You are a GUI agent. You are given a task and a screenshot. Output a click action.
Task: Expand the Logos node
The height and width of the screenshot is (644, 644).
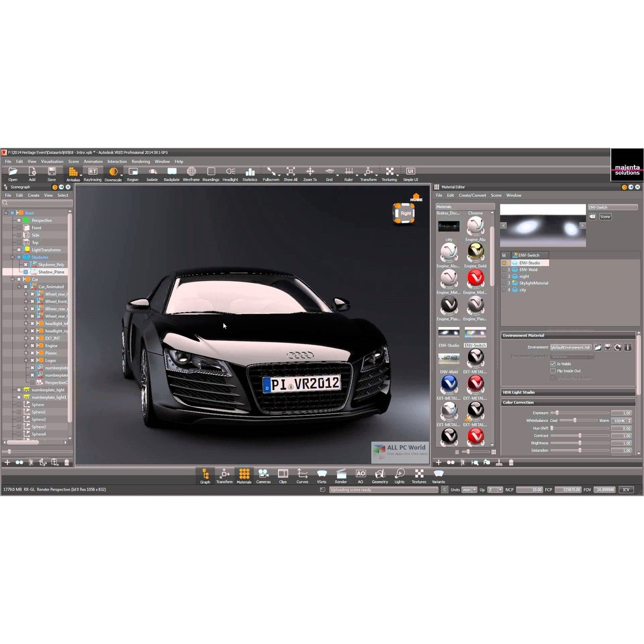point(25,360)
